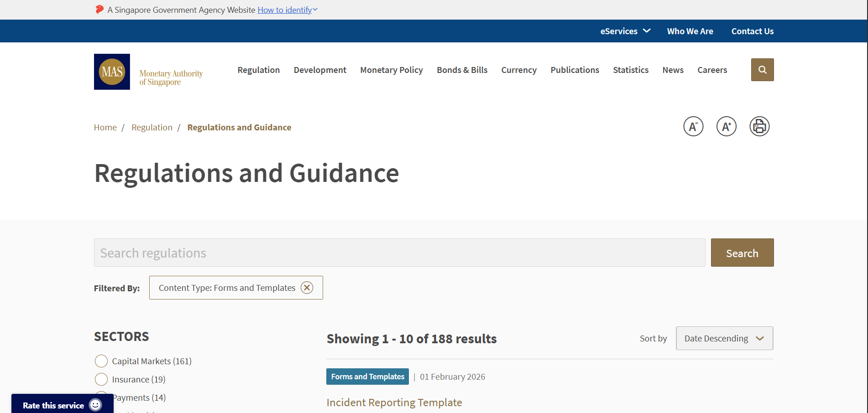Expand the eServices menu
This screenshot has width=868, height=413.
(625, 31)
